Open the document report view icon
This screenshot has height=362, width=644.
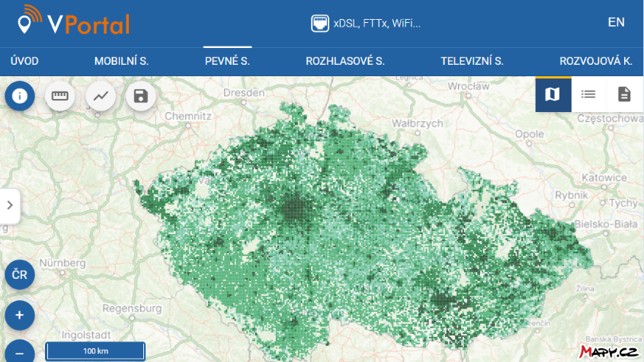pyautogui.click(x=624, y=95)
